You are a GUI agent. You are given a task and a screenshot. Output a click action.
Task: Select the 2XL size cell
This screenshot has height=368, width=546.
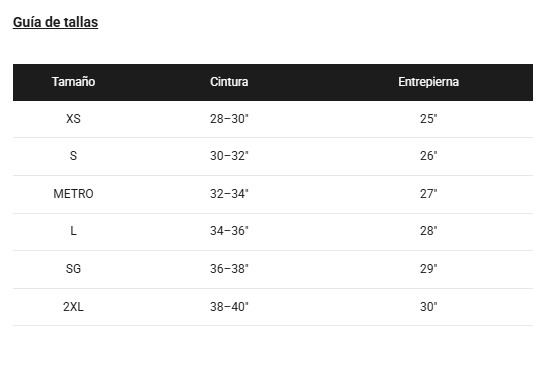[x=73, y=307]
